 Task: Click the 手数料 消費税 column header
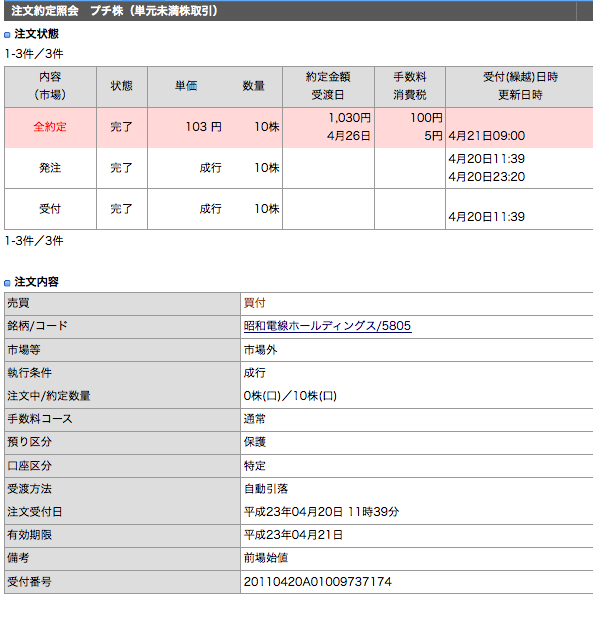(x=410, y=86)
